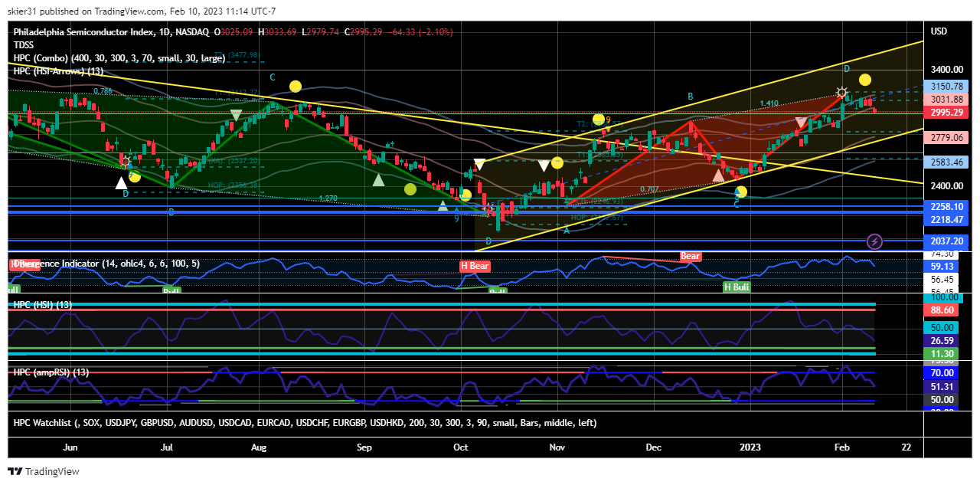Click the TradingView logo at bottom left
This screenshot has height=485, width=980.
click(44, 471)
